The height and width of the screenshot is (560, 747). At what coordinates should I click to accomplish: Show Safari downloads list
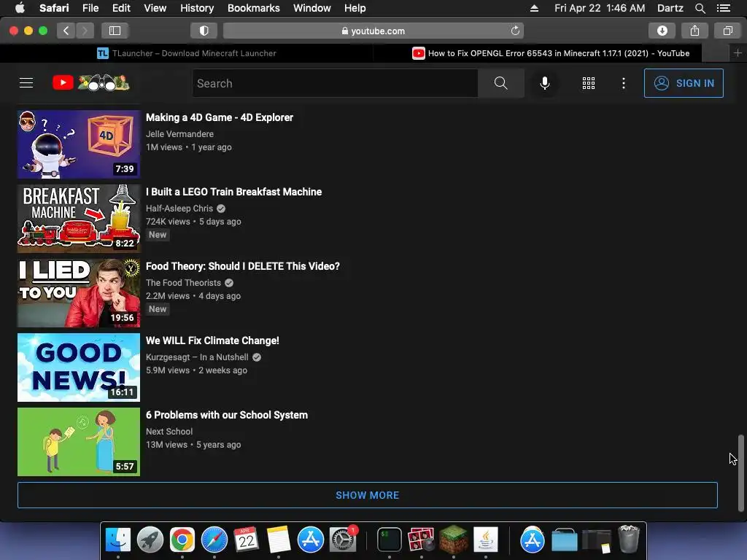662,31
